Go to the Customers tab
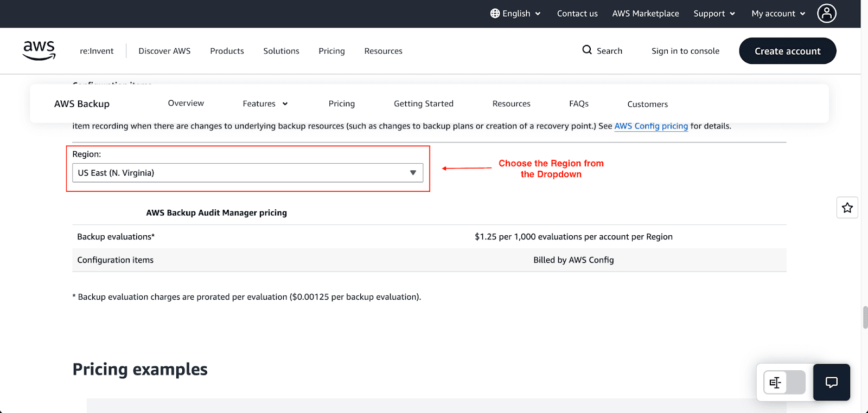868x413 pixels. [x=648, y=104]
